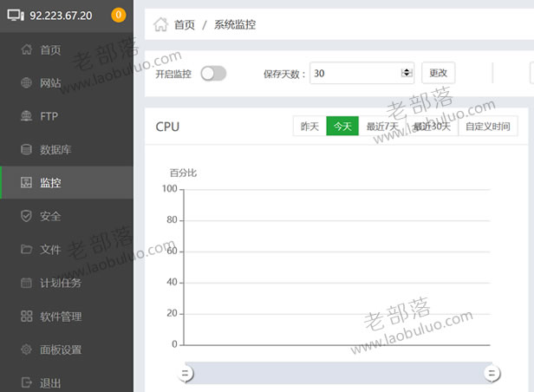Click the 网站 globe icon in sidebar
This screenshot has height=392, width=534.
[26, 82]
